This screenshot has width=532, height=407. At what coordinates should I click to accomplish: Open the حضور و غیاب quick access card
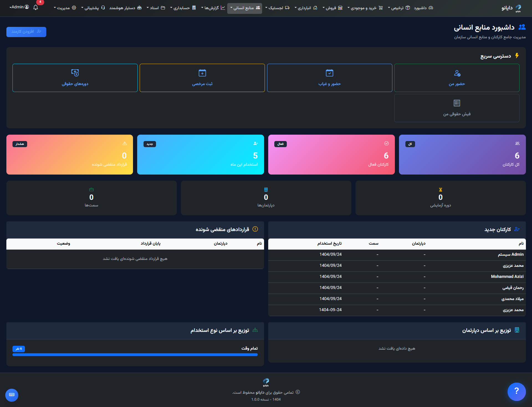tap(329, 78)
